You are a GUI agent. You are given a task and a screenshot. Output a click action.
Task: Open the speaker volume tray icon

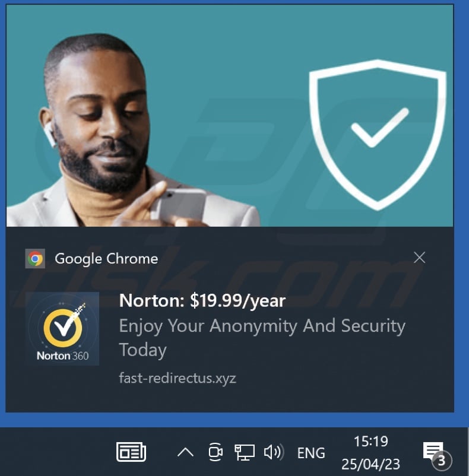pyautogui.click(x=274, y=452)
